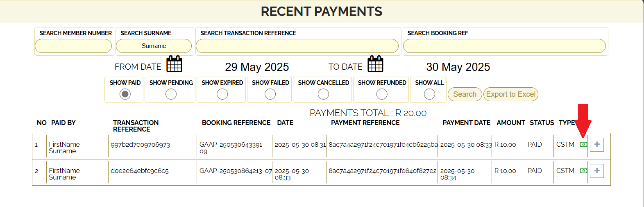Click the green money icon in row 1
This screenshot has height=207, width=644.
point(583,144)
